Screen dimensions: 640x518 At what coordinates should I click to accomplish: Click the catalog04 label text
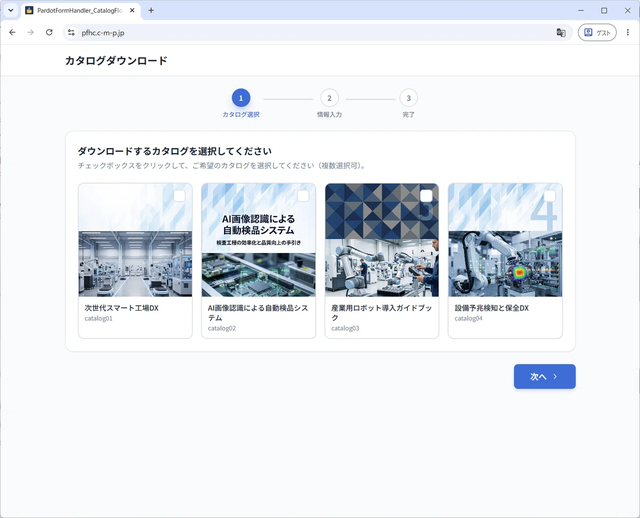coord(469,318)
